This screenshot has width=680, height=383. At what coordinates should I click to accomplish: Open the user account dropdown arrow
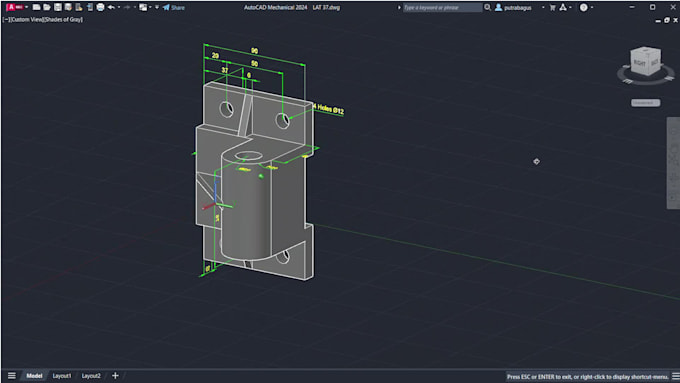pos(543,7)
